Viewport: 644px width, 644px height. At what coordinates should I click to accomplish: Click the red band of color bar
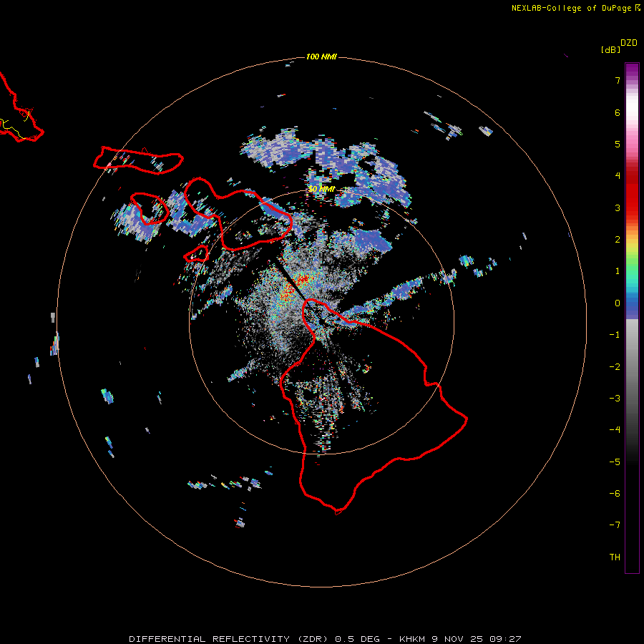632,193
